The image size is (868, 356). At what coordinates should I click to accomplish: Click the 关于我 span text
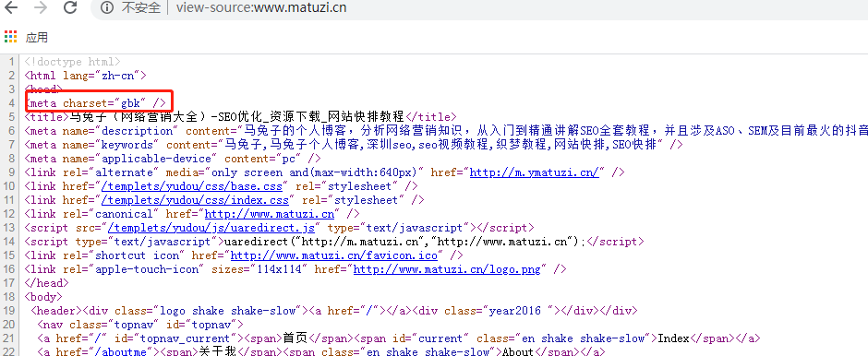[x=218, y=351]
